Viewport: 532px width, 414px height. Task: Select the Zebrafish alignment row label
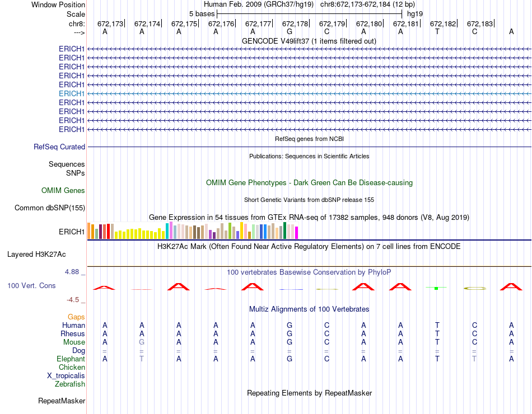(x=70, y=384)
